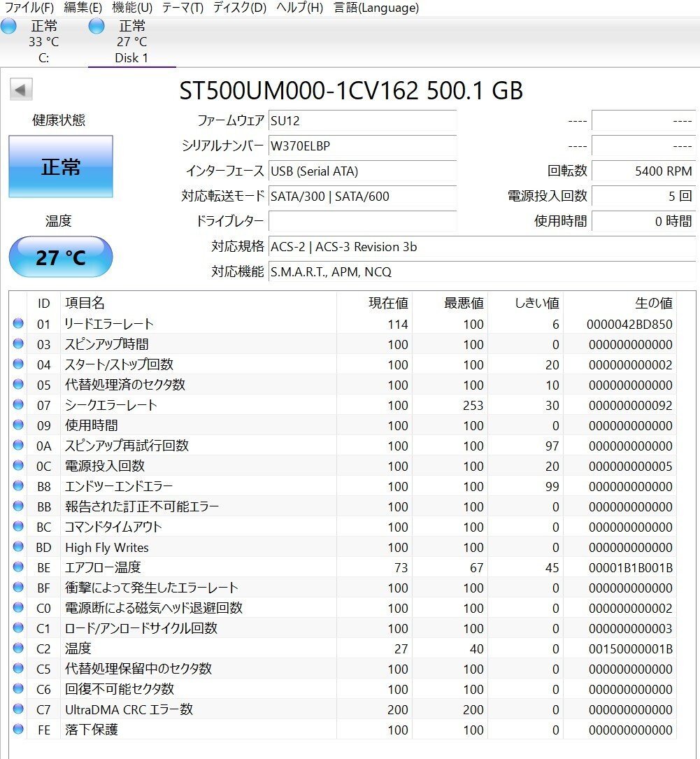Click the blue status orb for Disk 1
700x759 pixels.
tap(97, 26)
